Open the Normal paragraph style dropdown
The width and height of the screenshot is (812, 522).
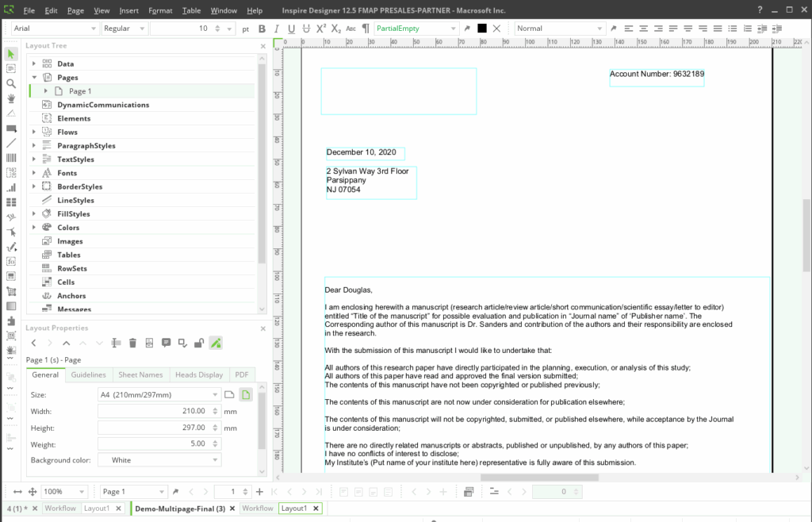coord(560,29)
